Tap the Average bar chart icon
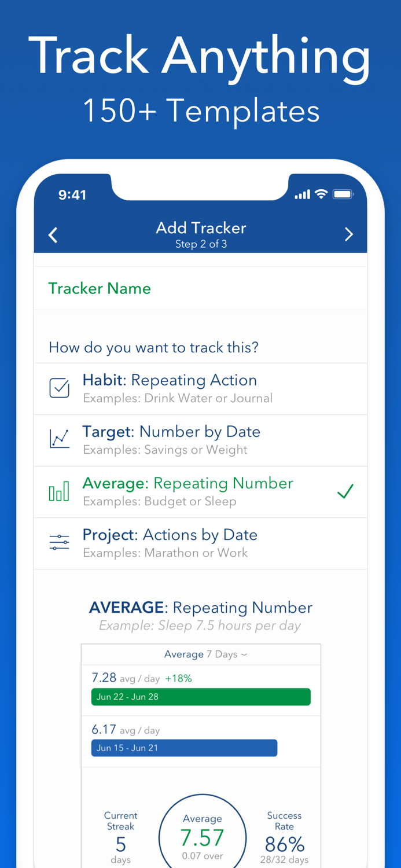 [59, 491]
